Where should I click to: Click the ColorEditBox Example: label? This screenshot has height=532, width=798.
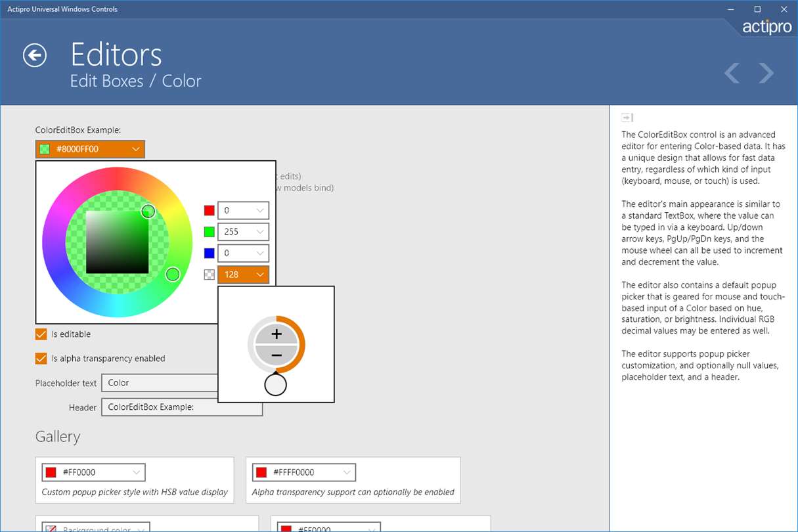pos(78,130)
